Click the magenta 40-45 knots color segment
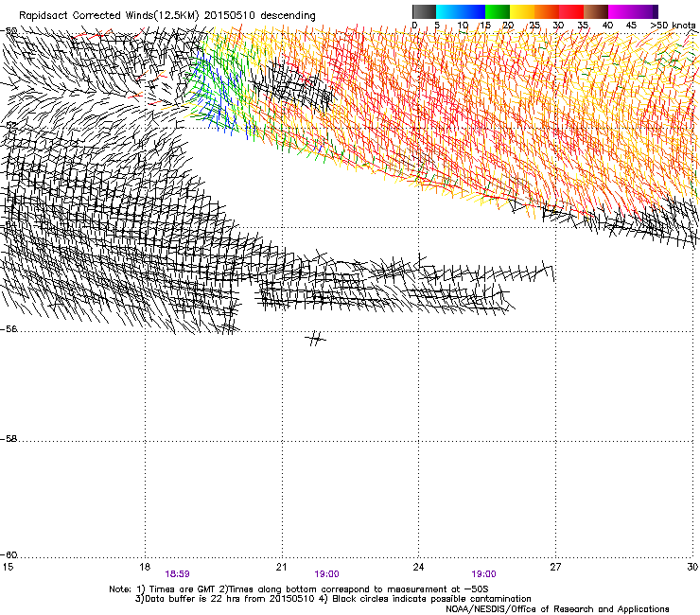Image resolution: width=700 pixels, height=615 pixels. pyautogui.click(x=621, y=11)
